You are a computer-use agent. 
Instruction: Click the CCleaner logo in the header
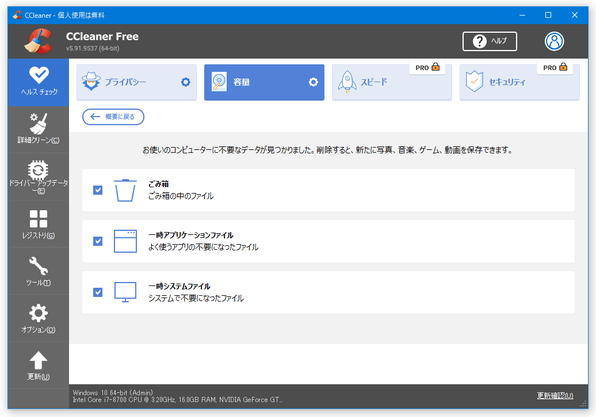pos(38,41)
